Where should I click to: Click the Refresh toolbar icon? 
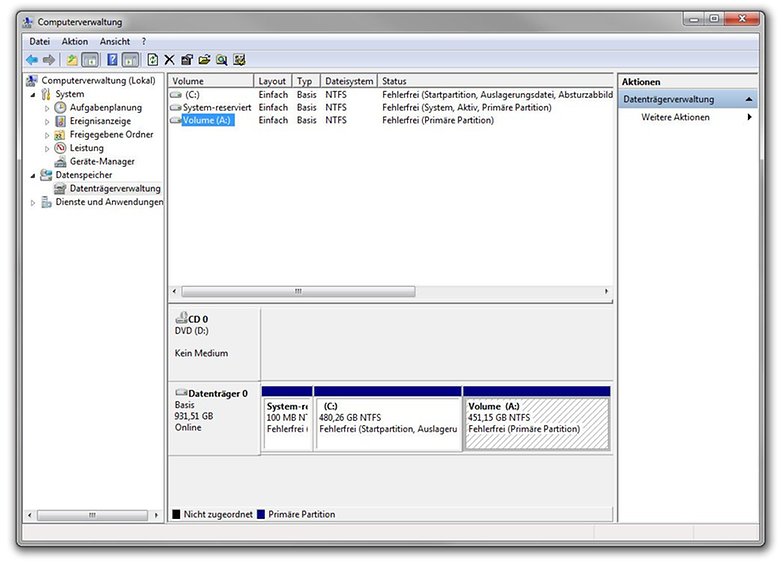[153, 60]
